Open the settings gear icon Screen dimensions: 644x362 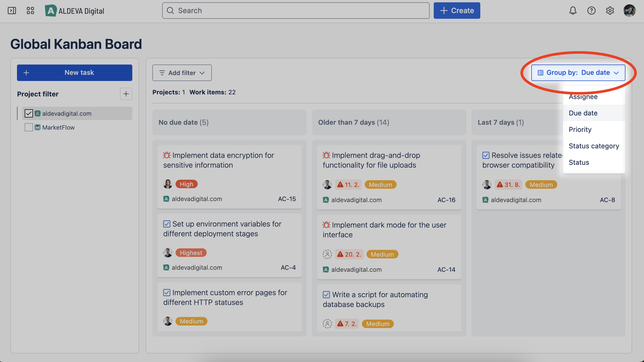click(x=610, y=10)
